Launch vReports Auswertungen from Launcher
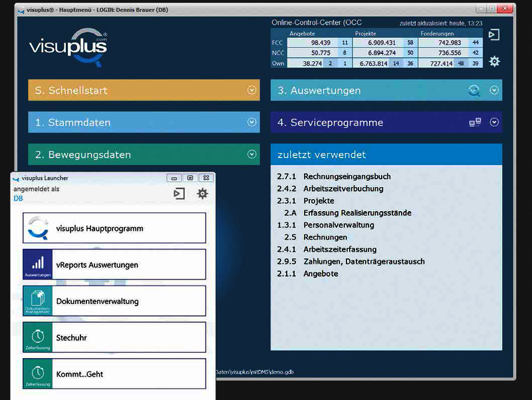Image resolution: width=532 pixels, height=400 pixels. pyautogui.click(x=114, y=264)
